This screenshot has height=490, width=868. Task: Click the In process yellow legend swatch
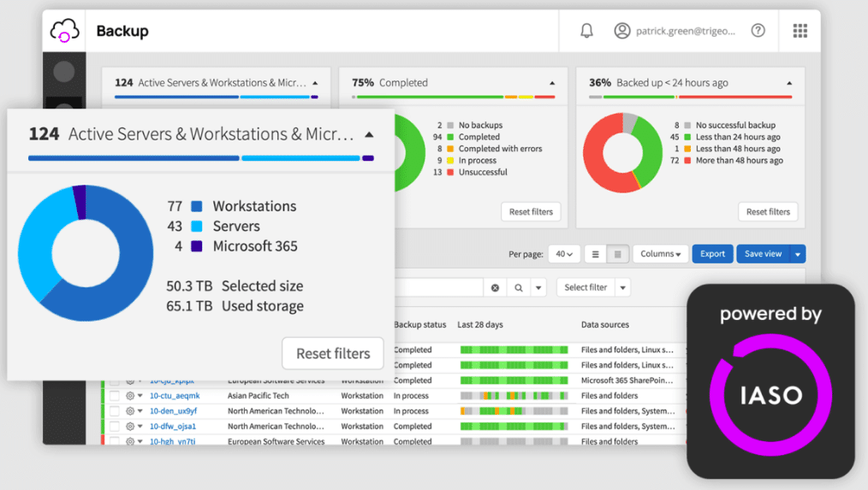[x=450, y=161]
